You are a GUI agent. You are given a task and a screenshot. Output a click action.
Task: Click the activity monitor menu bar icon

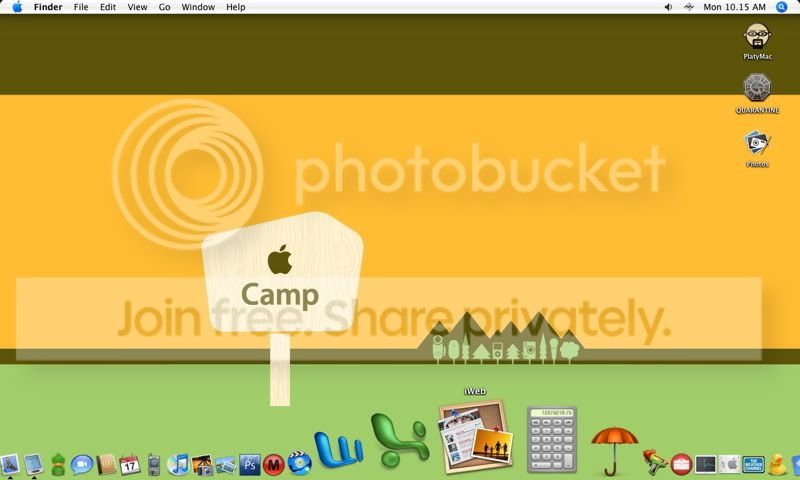click(x=689, y=7)
